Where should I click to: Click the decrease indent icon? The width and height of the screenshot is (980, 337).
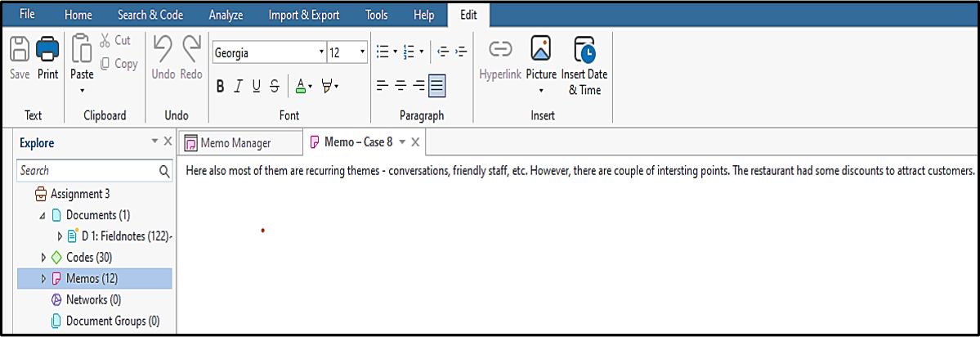(444, 52)
